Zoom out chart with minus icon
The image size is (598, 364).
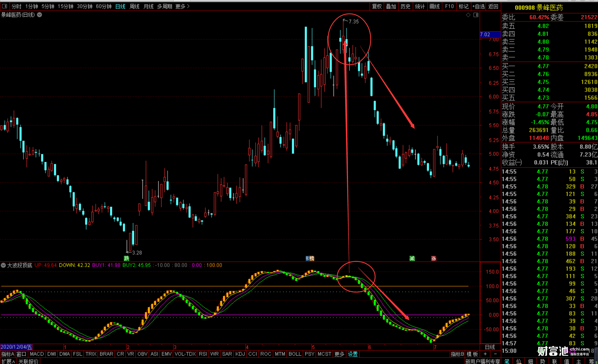click(x=495, y=354)
